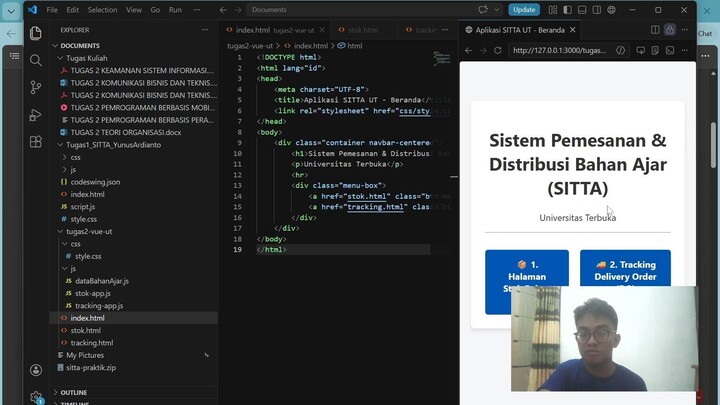Click the Explorer panel more actions ellipsis
The image size is (720, 405).
205,30
